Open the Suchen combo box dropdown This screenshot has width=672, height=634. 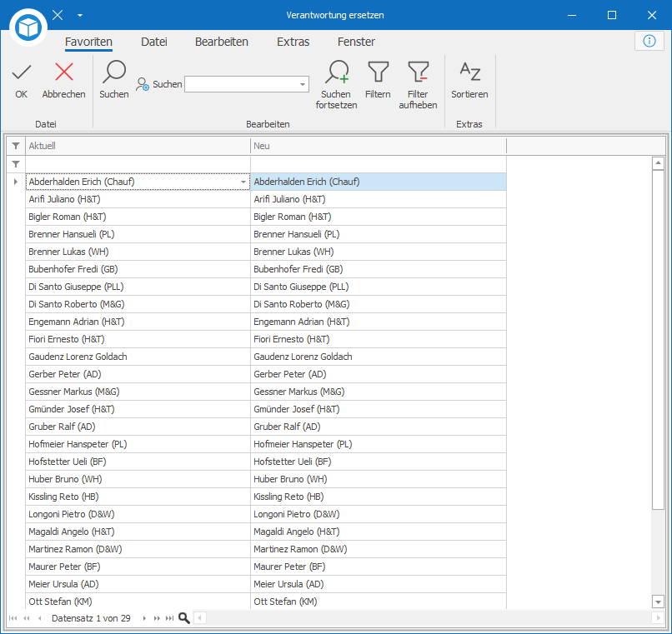click(x=303, y=84)
